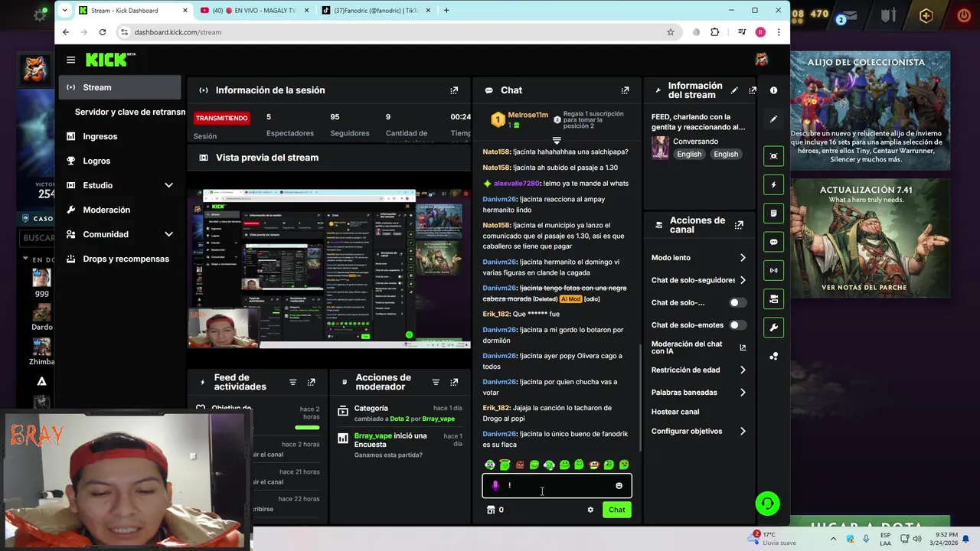Open the profile avatar in Kick header
This screenshot has width=980, height=551.
click(761, 60)
